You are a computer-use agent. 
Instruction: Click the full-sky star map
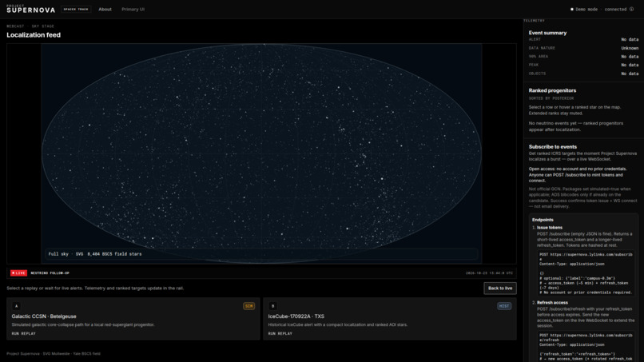coord(261,153)
